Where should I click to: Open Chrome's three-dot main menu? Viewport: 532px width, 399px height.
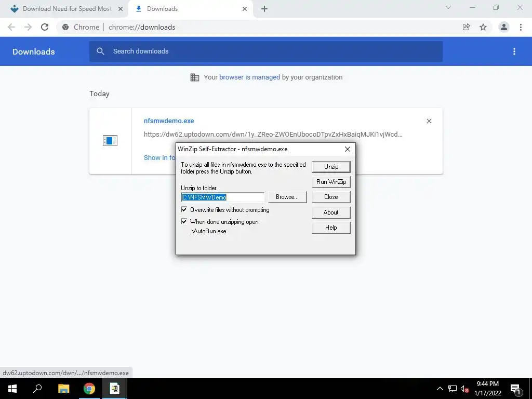(521, 27)
